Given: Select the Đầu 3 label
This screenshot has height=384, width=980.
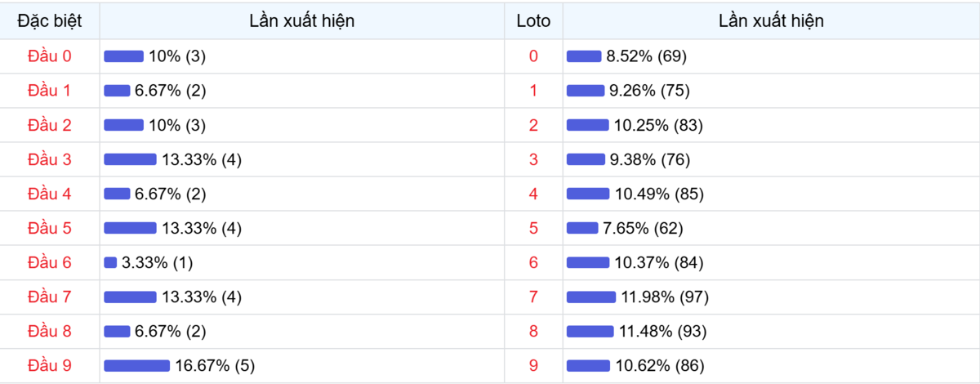Looking at the screenshot, I should (50, 159).
